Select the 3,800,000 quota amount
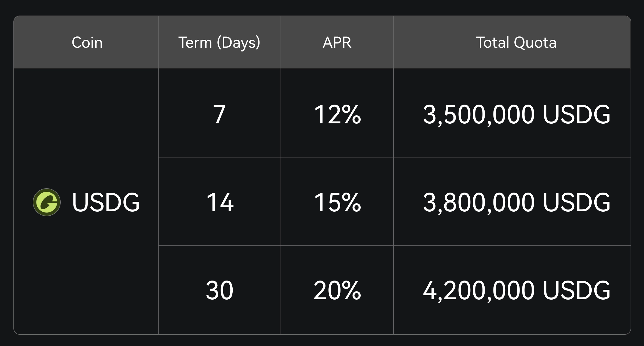644x346 pixels. [479, 202]
